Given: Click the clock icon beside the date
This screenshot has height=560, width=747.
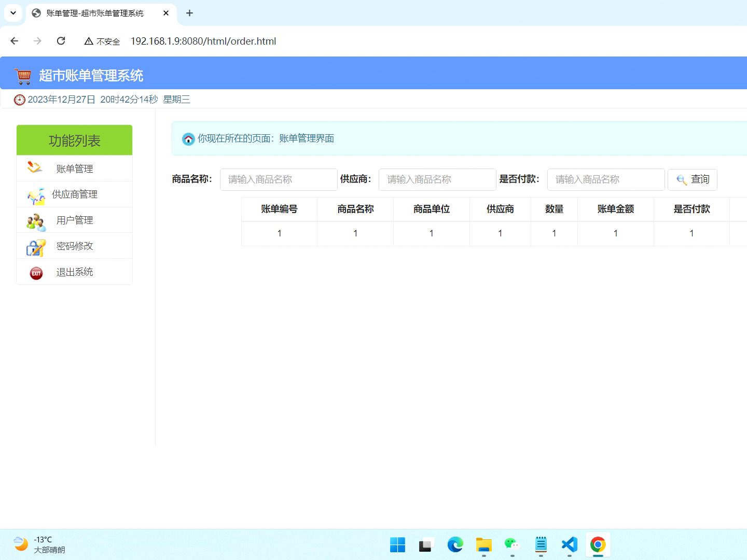Looking at the screenshot, I should coord(20,100).
